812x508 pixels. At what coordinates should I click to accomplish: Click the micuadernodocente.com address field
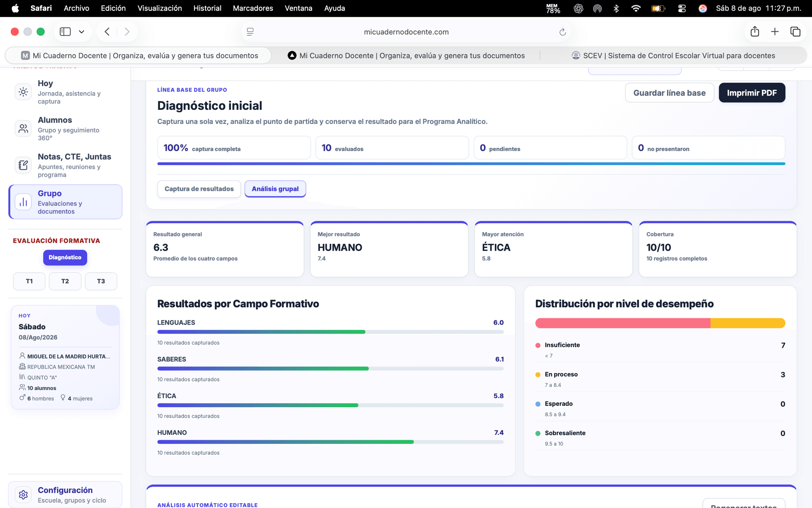pyautogui.click(x=406, y=32)
